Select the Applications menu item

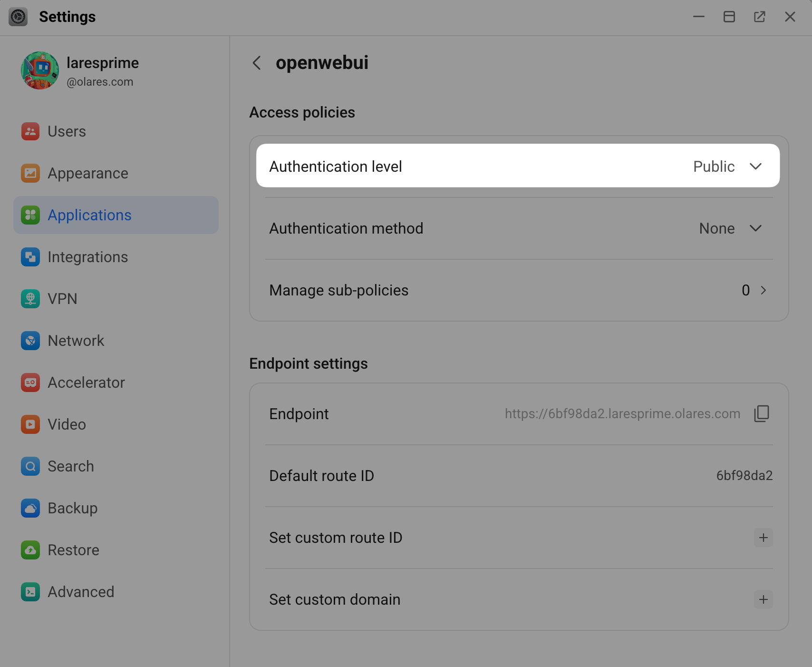(x=116, y=215)
